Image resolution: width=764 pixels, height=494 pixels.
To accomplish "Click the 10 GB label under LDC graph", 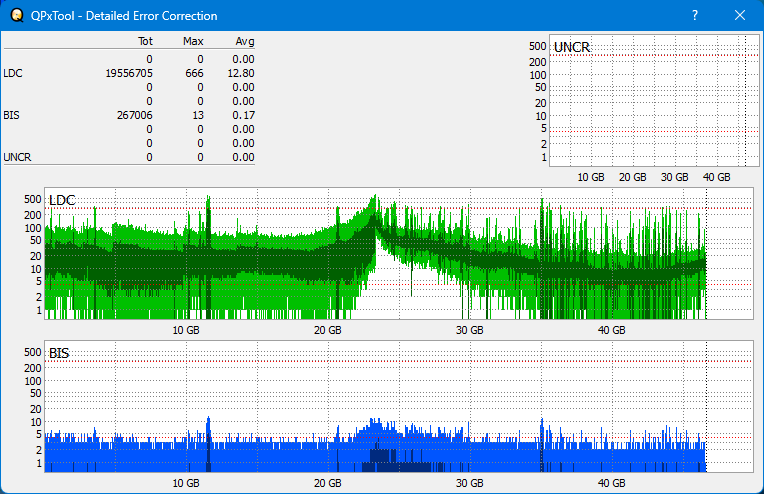I will (x=186, y=330).
